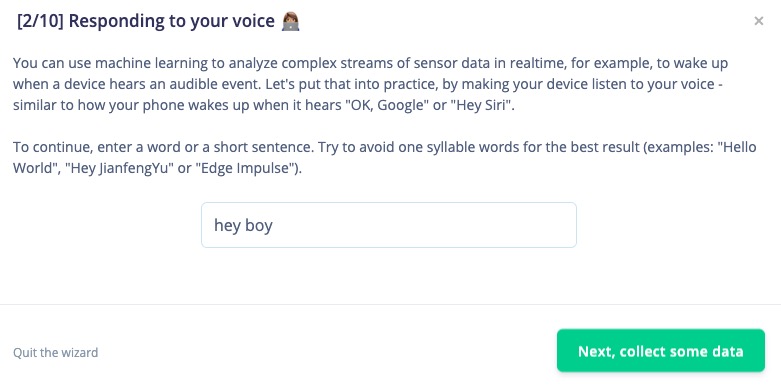Focus the keyword input containing "hey boy"
This screenshot has height=385, width=781.
(389, 225)
